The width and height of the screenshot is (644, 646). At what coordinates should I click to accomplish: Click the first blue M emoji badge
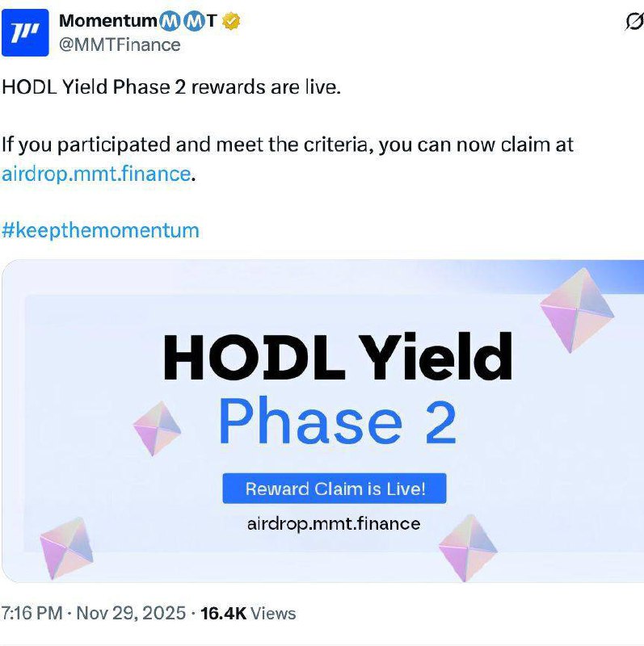tap(170, 21)
